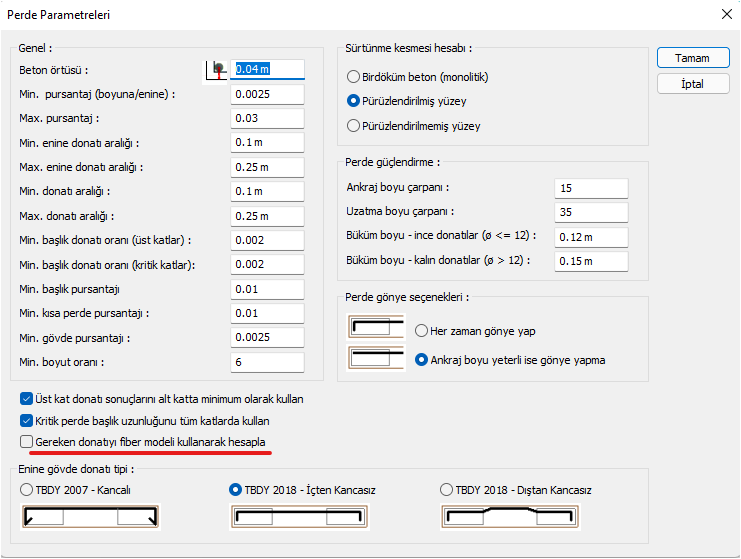Image resolution: width=741 pixels, height=559 pixels.
Task: Uncheck 'Üst kat donatı sonuçlarını' checkbox
Action: [27, 399]
